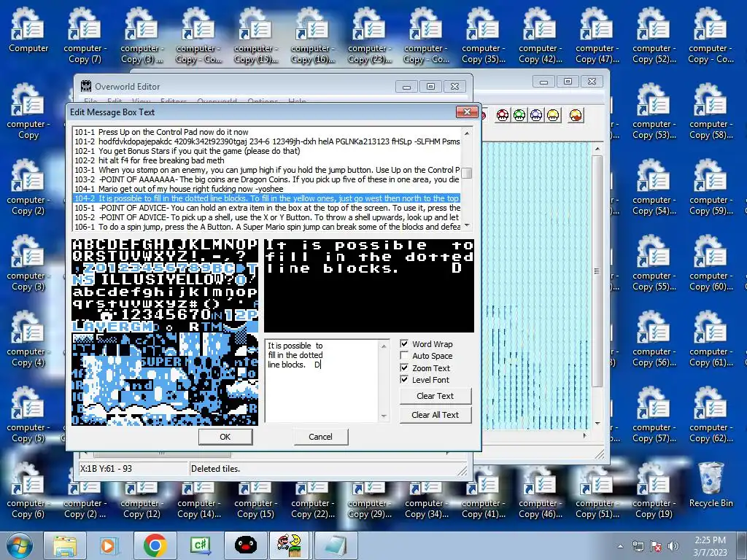The image size is (747, 560).
Task: Click message list scroll-down arrow
Action: click(467, 225)
